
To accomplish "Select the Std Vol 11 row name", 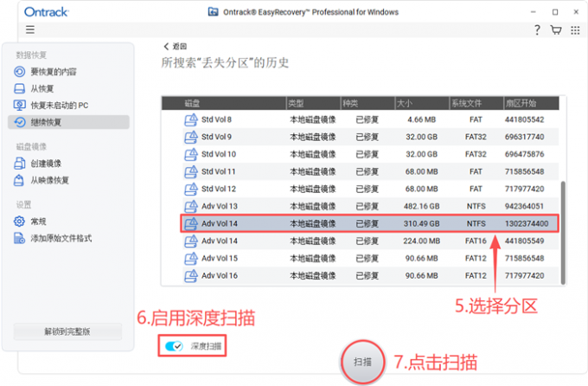I will tap(218, 171).
